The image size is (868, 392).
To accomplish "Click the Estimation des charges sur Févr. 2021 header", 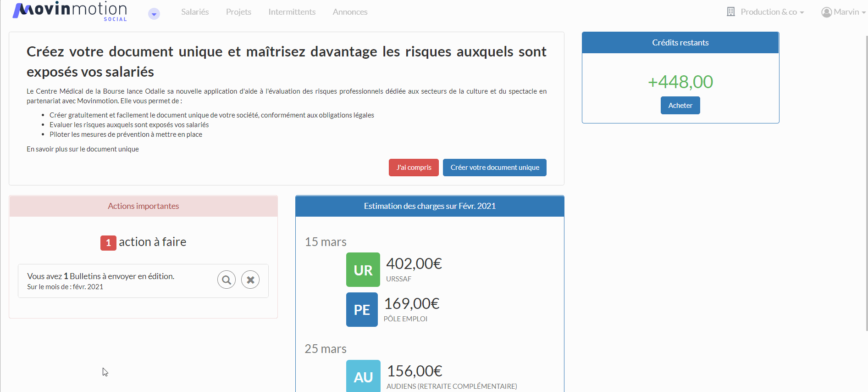I will tap(430, 206).
